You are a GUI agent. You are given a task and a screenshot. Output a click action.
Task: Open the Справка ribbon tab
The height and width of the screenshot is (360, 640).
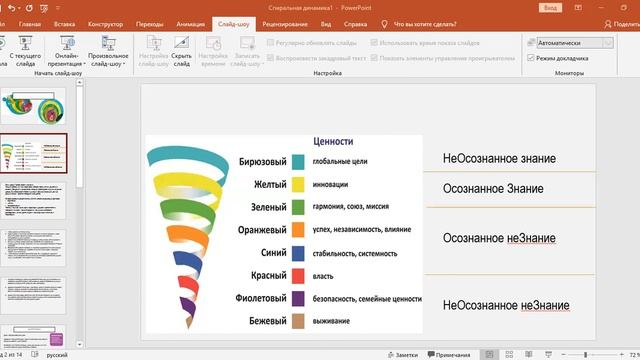(355, 24)
